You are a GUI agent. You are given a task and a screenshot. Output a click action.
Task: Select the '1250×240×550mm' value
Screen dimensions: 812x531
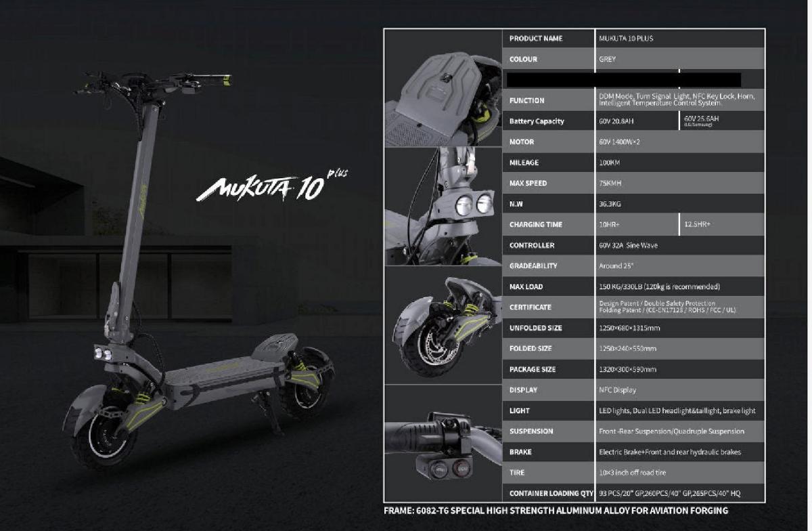coord(627,348)
